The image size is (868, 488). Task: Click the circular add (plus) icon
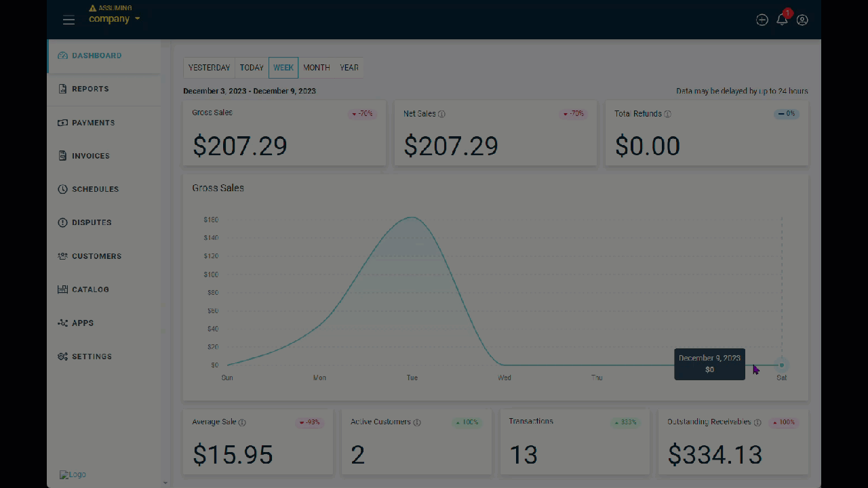[762, 20]
